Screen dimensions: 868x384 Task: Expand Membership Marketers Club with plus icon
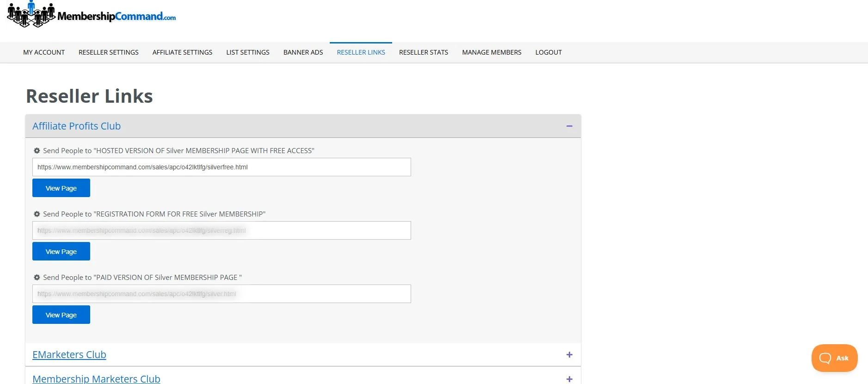(x=569, y=379)
